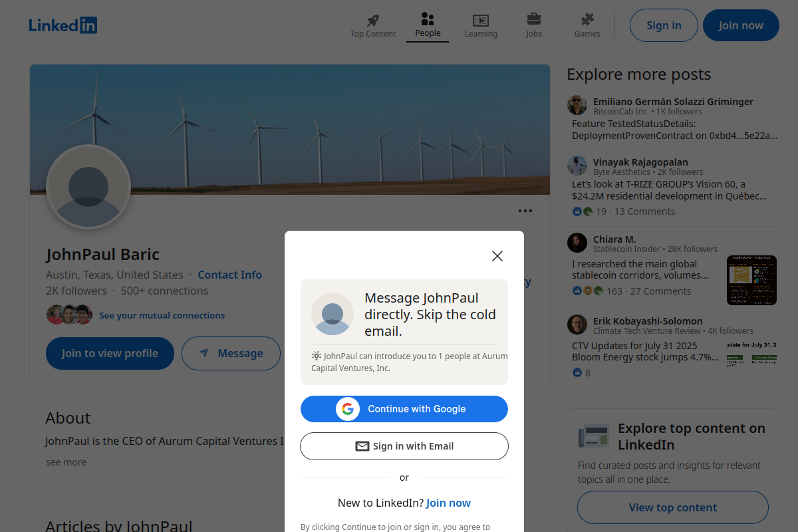Choose Sign in with Email
The image size is (798, 532).
pyautogui.click(x=404, y=446)
